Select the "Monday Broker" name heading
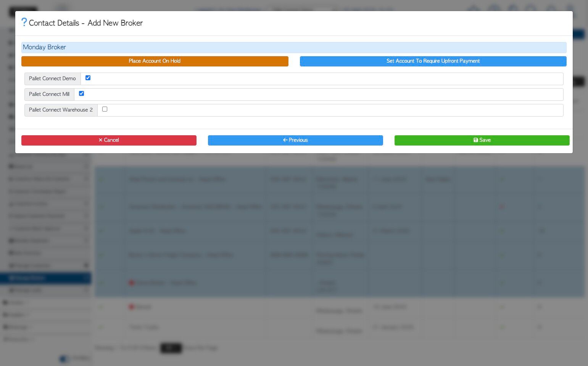 click(44, 47)
